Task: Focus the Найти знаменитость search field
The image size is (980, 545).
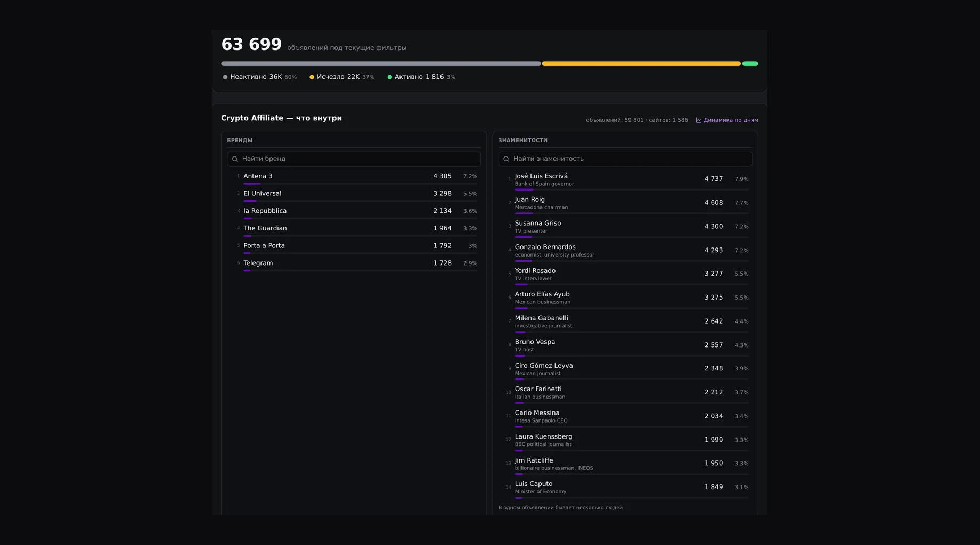Action: point(625,159)
